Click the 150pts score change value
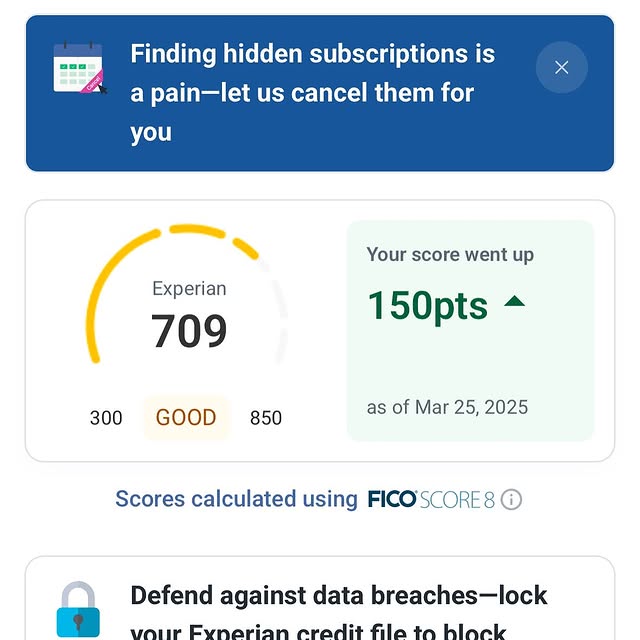640x640 pixels. [428, 305]
